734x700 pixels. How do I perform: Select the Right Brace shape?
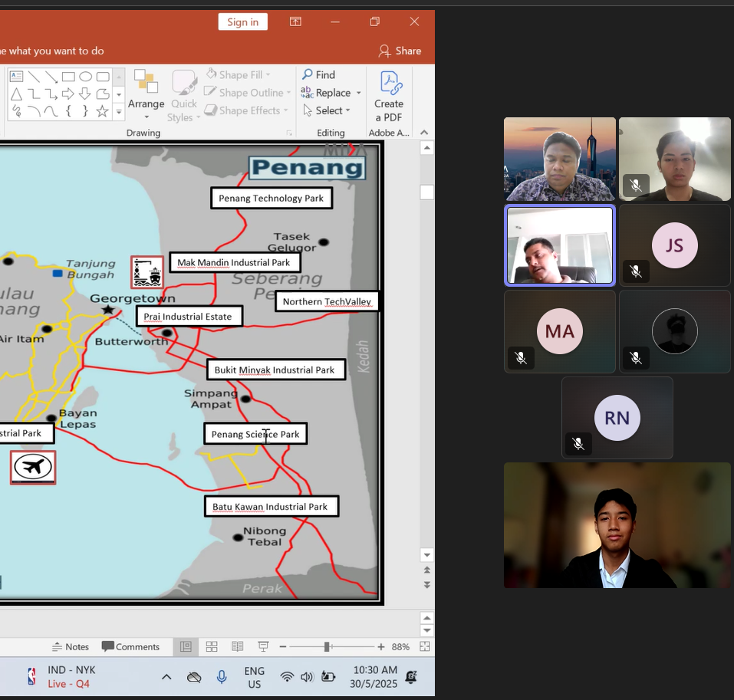tap(86, 111)
